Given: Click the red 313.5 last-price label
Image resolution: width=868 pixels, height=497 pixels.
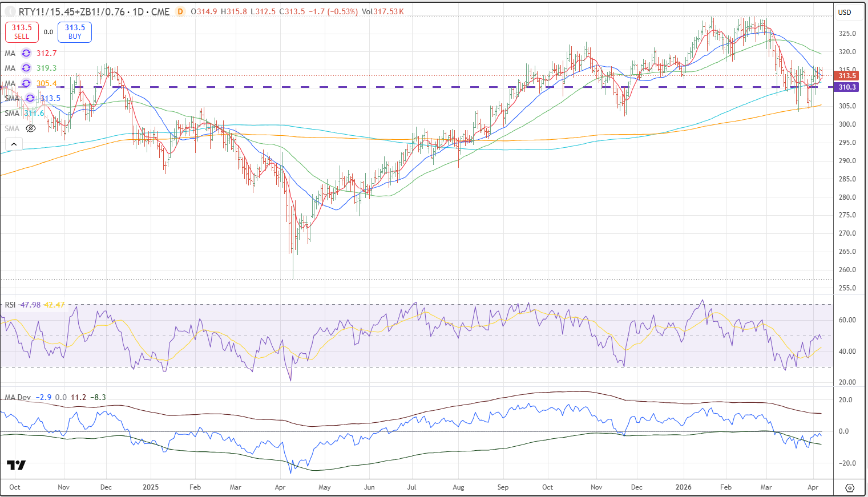Looking at the screenshot, I should tap(847, 76).
